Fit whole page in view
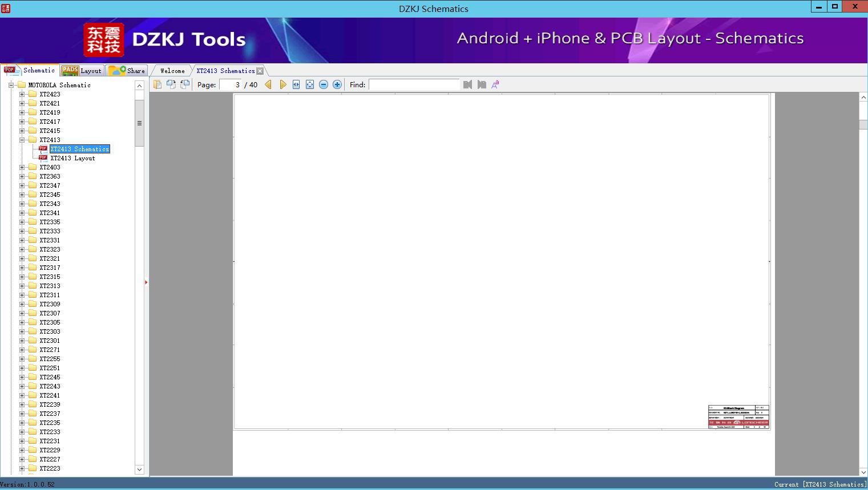Screen dimensions: 868x490 (310, 84)
